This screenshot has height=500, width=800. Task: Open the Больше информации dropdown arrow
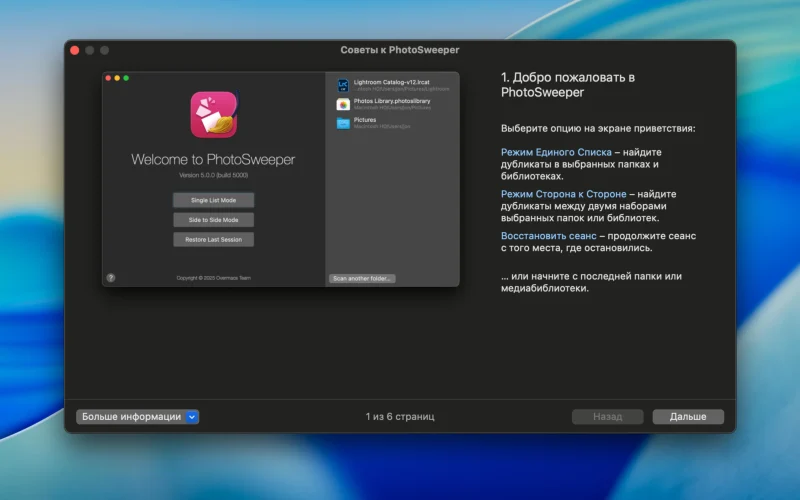click(x=192, y=417)
